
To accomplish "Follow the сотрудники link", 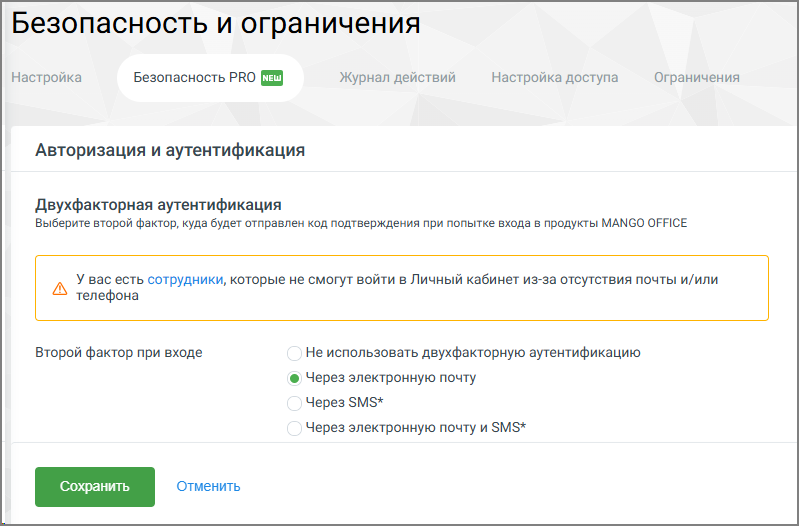I will click(x=185, y=279).
